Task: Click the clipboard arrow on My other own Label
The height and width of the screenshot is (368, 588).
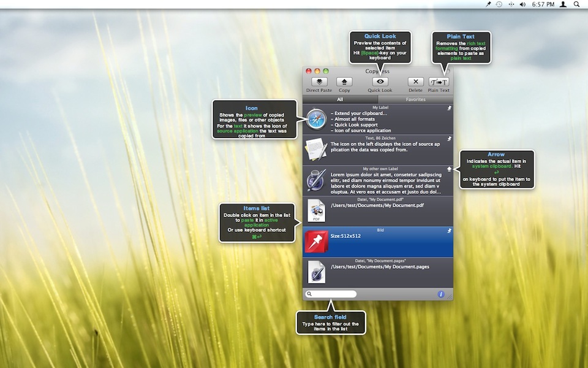Action: (x=449, y=169)
